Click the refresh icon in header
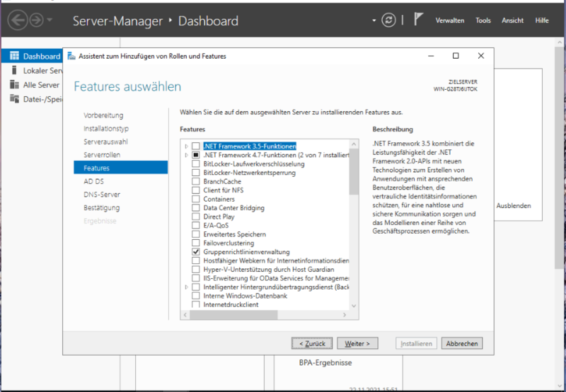The width and height of the screenshot is (566, 392). tap(388, 20)
